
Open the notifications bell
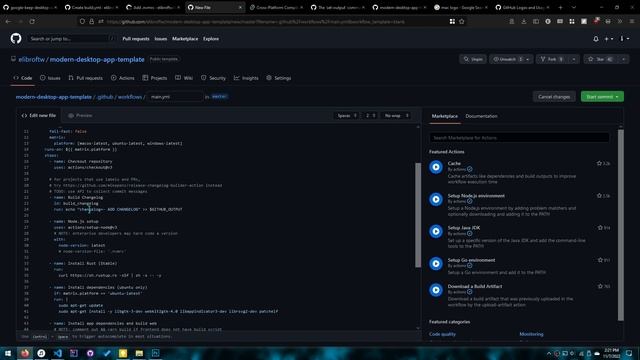click(596, 39)
